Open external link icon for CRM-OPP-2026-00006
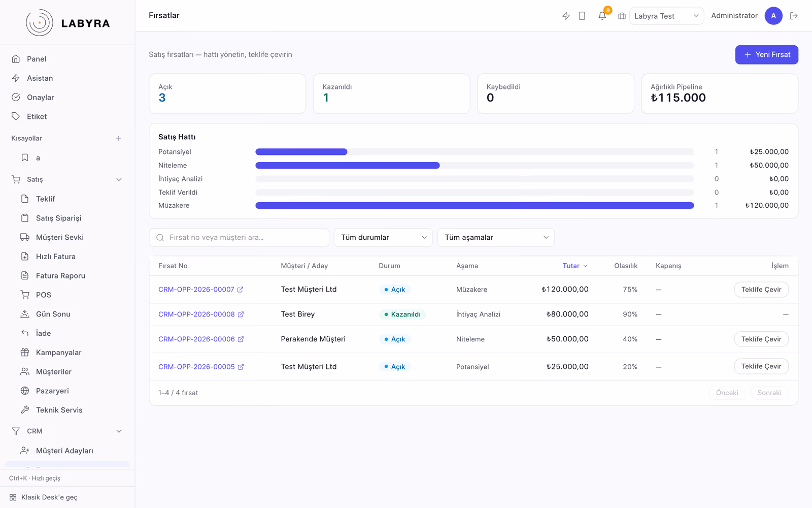The width and height of the screenshot is (812, 508). pos(241,339)
